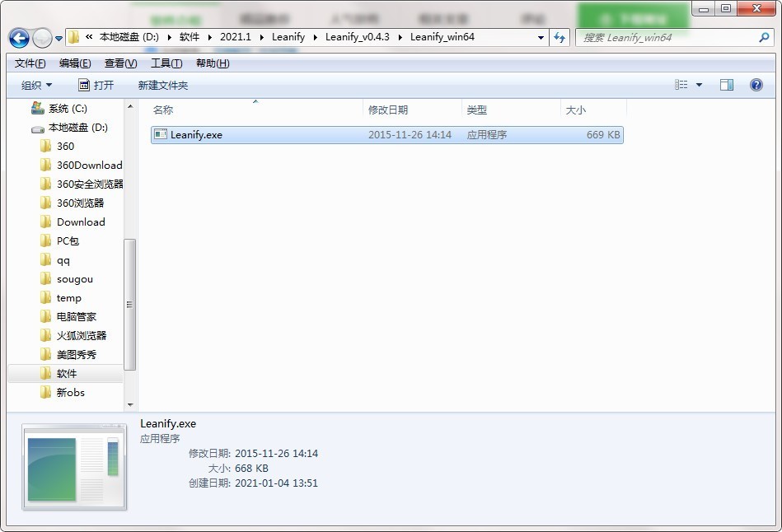Click the 打开 toolbar button
This screenshot has width=782, height=532.
(96, 85)
